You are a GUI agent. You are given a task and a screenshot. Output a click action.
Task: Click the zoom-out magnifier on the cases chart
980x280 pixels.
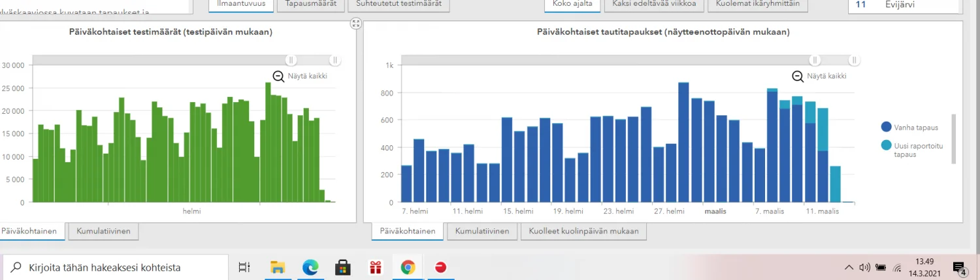tap(798, 76)
